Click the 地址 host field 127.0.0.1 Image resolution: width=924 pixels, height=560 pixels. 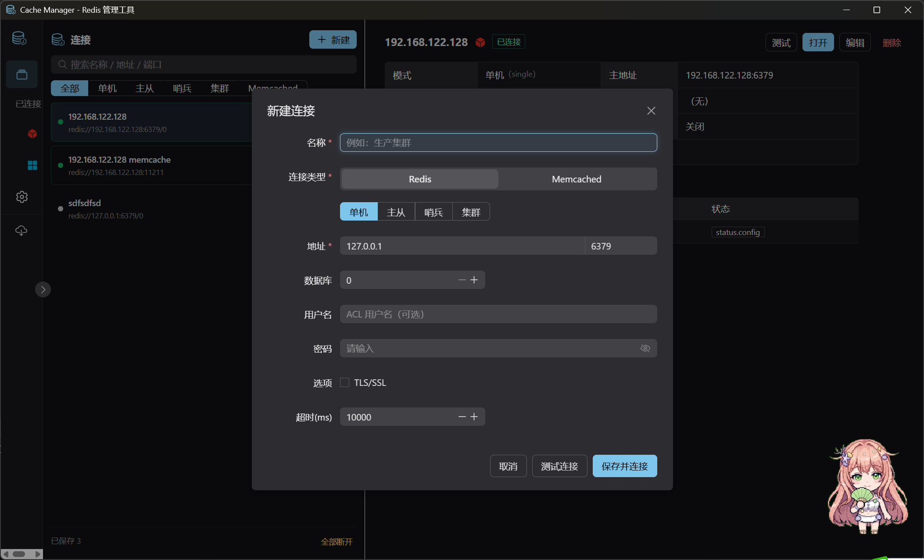click(x=462, y=246)
